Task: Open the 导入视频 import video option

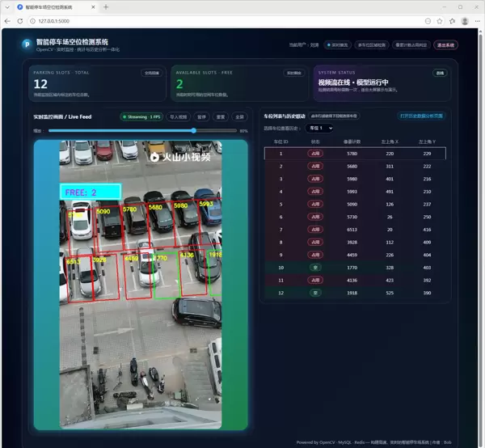Action: pos(179,116)
